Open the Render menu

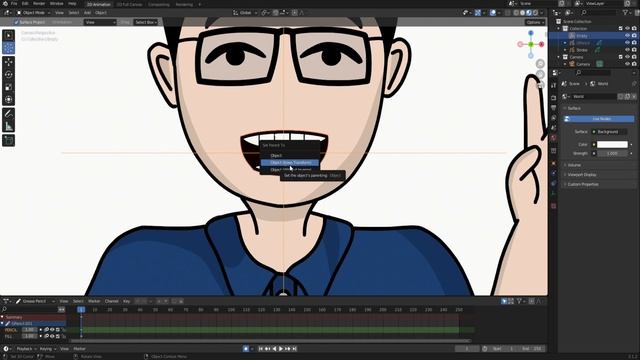[39, 4]
